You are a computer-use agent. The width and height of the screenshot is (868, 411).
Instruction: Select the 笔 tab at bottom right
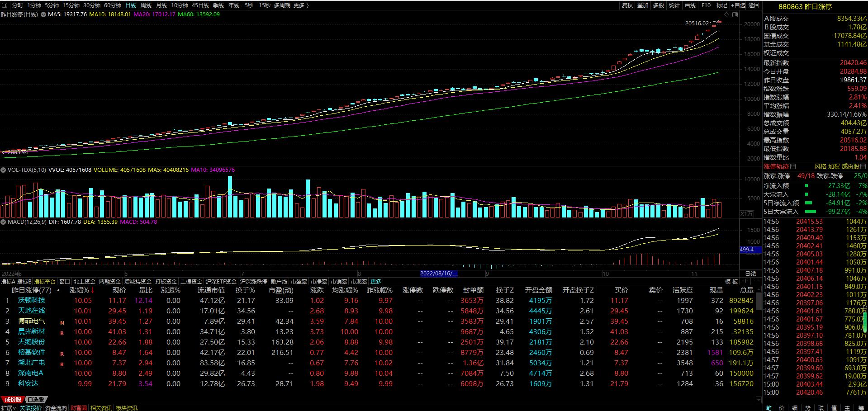point(769,408)
